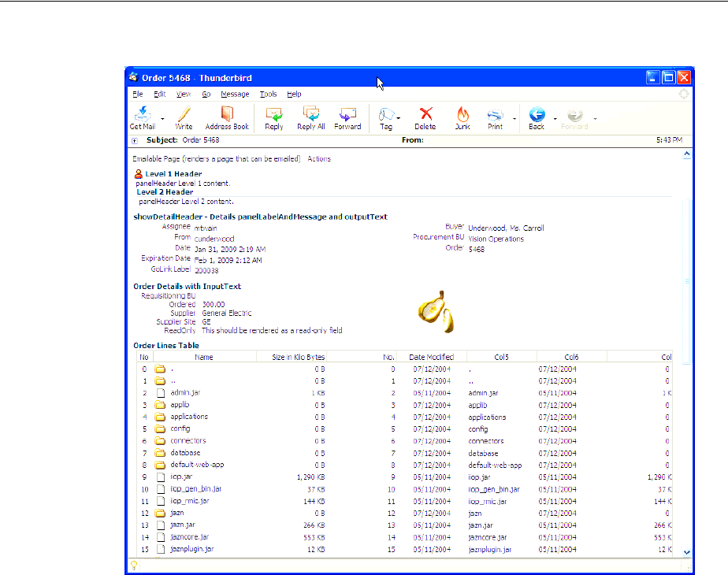Click the buyer value Underwood, Ms. Carroll

click(506, 228)
